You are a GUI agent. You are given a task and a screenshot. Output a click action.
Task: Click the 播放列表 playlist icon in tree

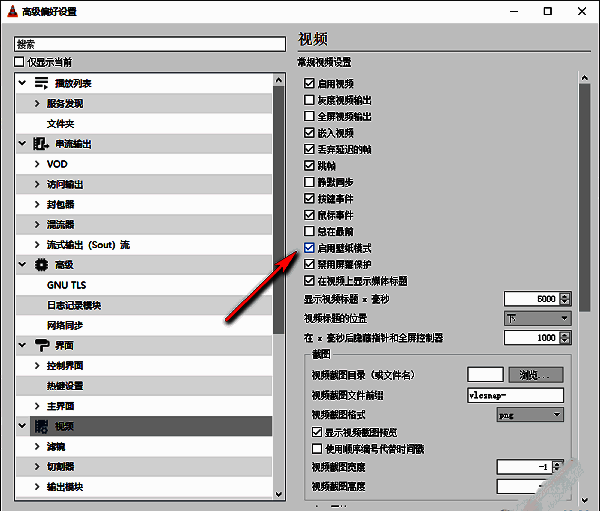point(41,83)
